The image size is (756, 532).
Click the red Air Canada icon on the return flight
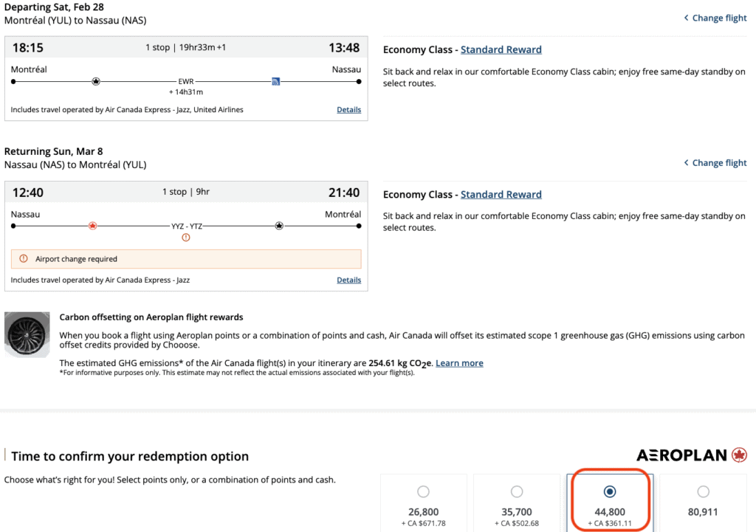92,226
